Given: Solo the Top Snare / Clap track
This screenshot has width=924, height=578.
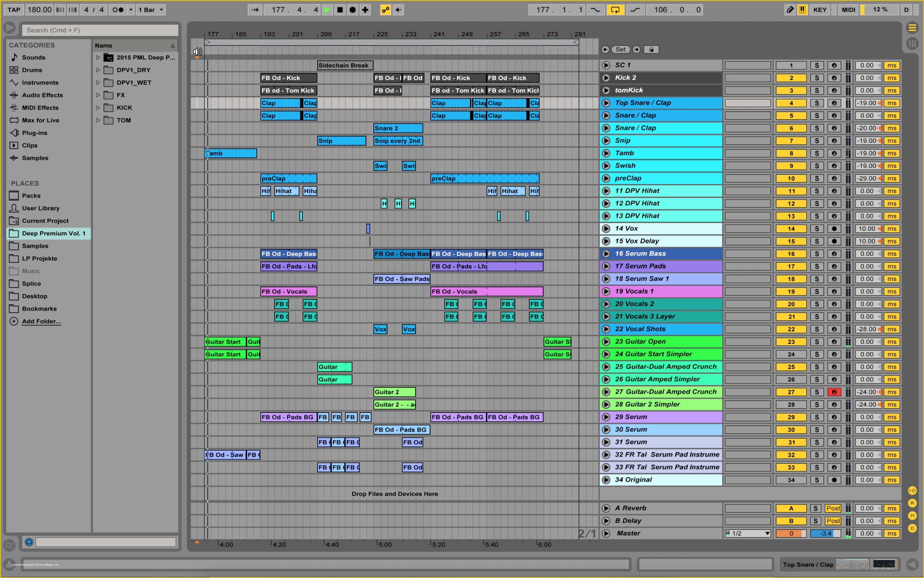Looking at the screenshot, I should (817, 103).
